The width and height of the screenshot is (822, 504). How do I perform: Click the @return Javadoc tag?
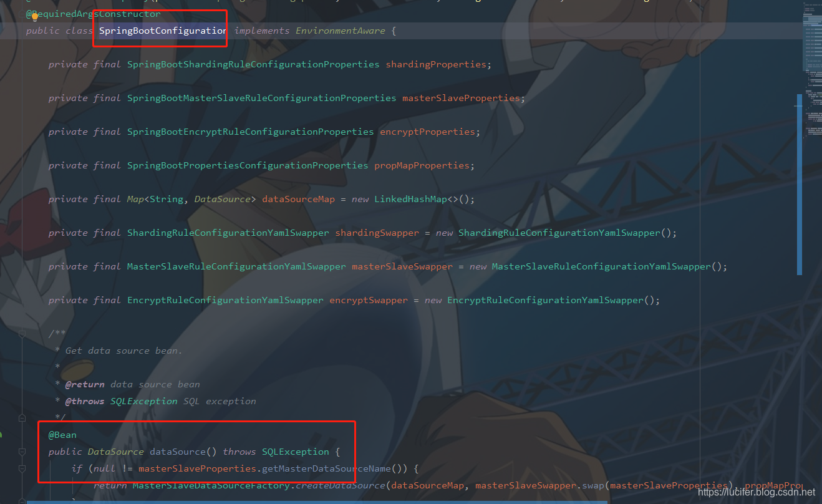point(85,384)
